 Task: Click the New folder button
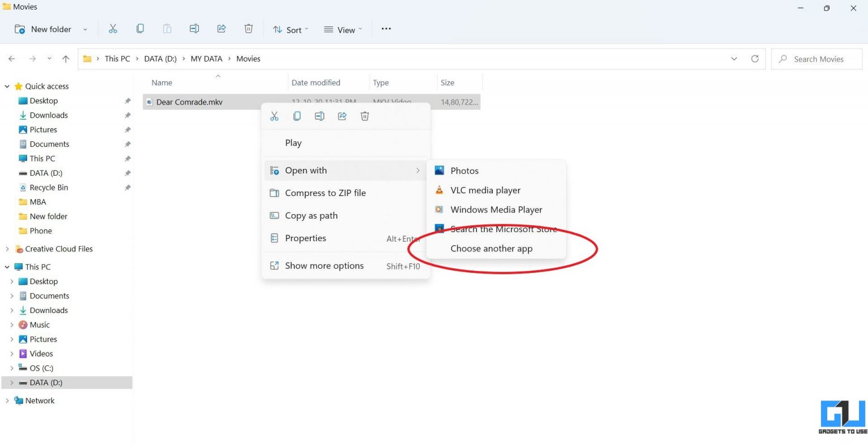click(44, 29)
